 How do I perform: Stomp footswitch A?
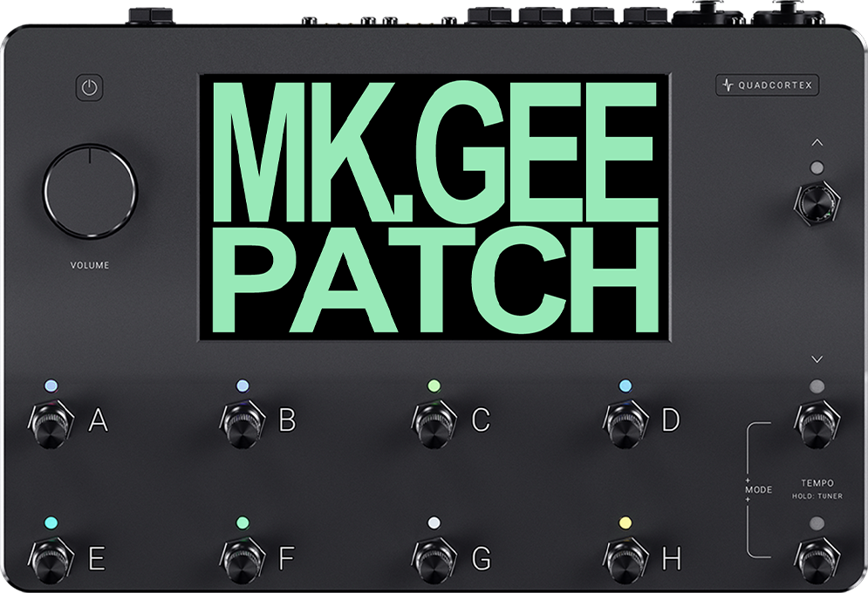tap(49, 425)
